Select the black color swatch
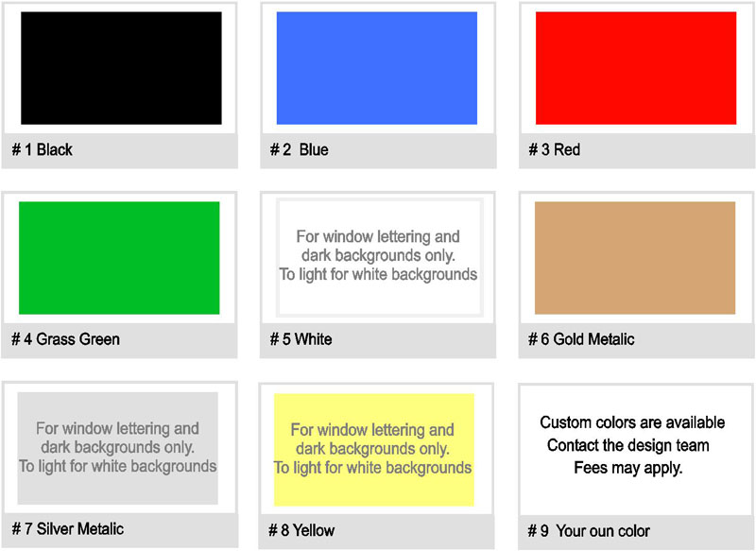Image resolution: width=756 pixels, height=551 pixels. pyautogui.click(x=121, y=68)
